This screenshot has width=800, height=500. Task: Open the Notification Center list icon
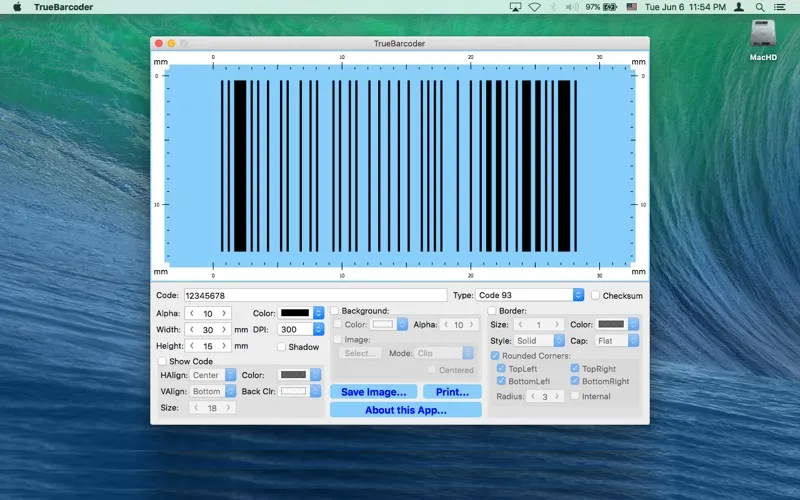tap(780, 7)
